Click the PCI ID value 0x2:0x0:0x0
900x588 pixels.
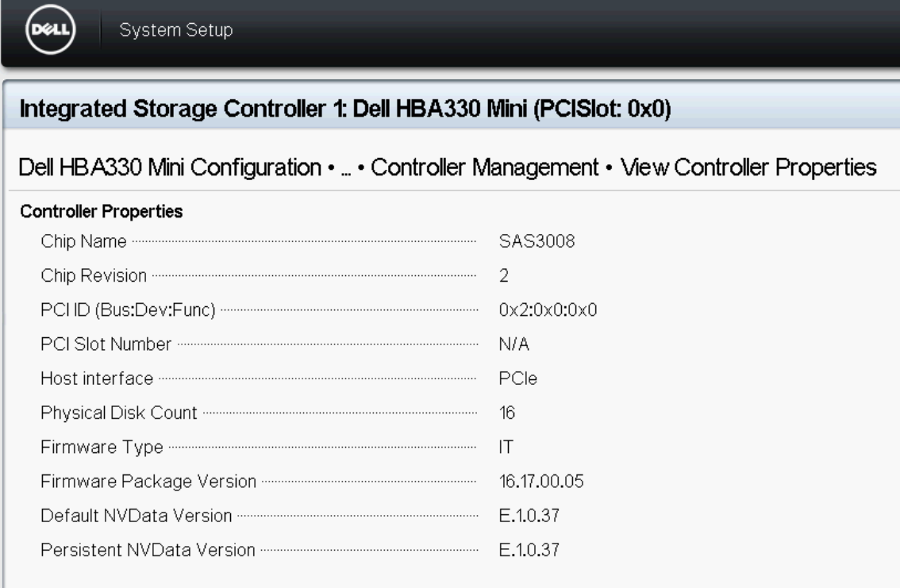(548, 310)
